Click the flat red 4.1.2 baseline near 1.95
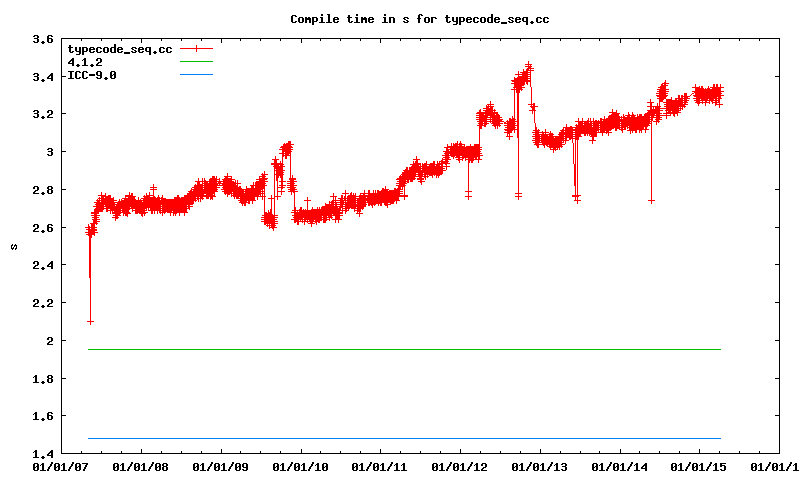 point(400,349)
